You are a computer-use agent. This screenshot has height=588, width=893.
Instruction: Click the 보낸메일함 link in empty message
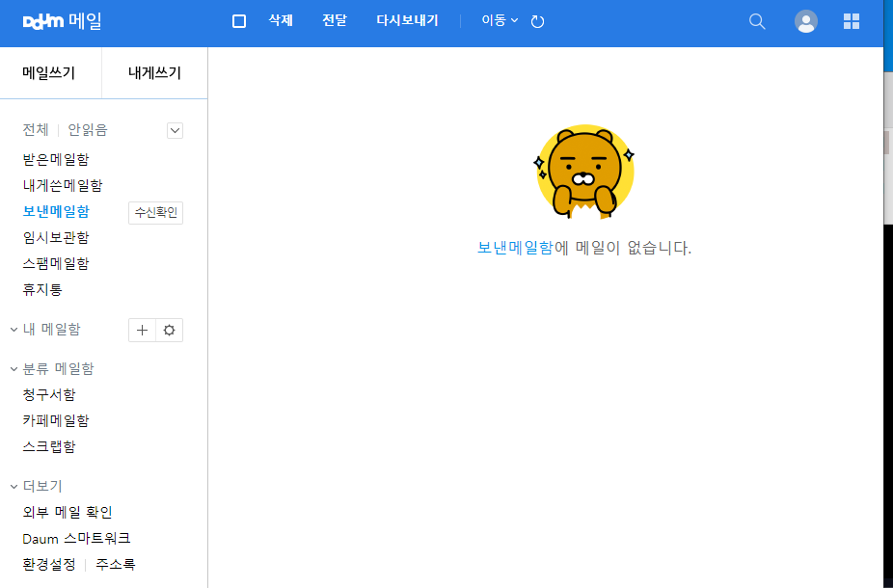click(x=515, y=248)
